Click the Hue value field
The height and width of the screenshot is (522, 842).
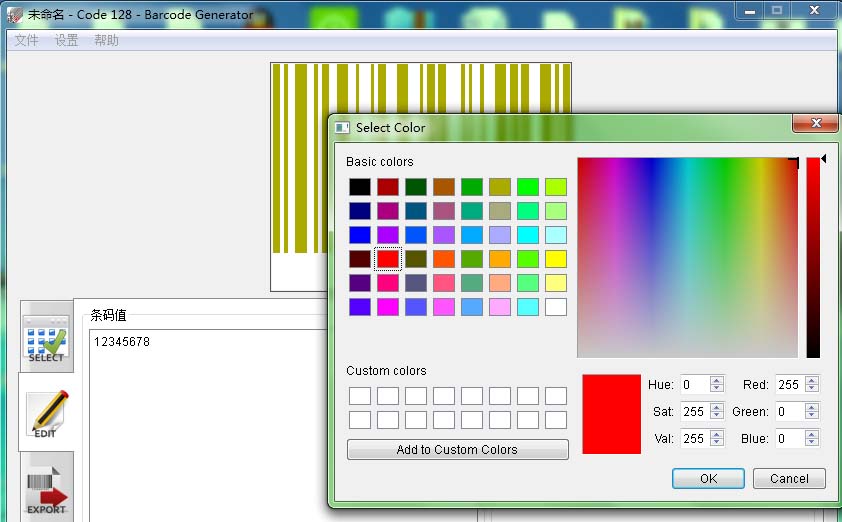pyautogui.click(x=695, y=385)
